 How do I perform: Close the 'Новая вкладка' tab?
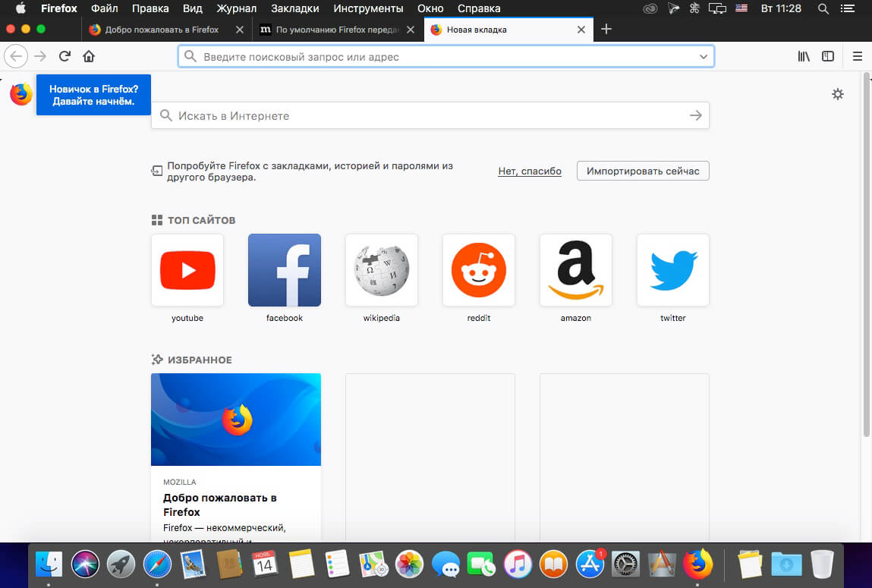(x=581, y=30)
